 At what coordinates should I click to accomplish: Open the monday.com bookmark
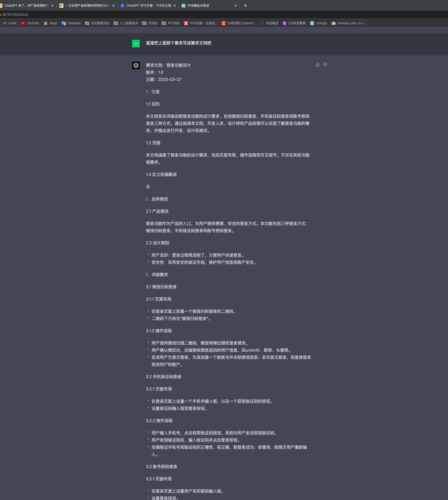point(349,23)
